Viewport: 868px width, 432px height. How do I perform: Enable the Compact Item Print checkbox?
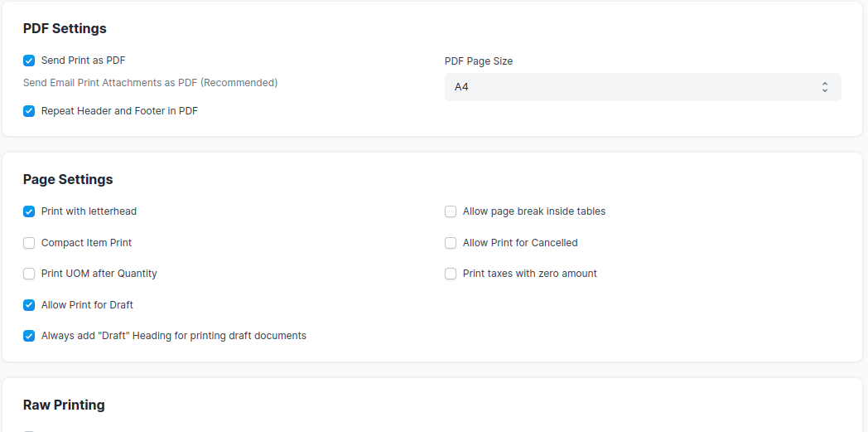coord(29,243)
